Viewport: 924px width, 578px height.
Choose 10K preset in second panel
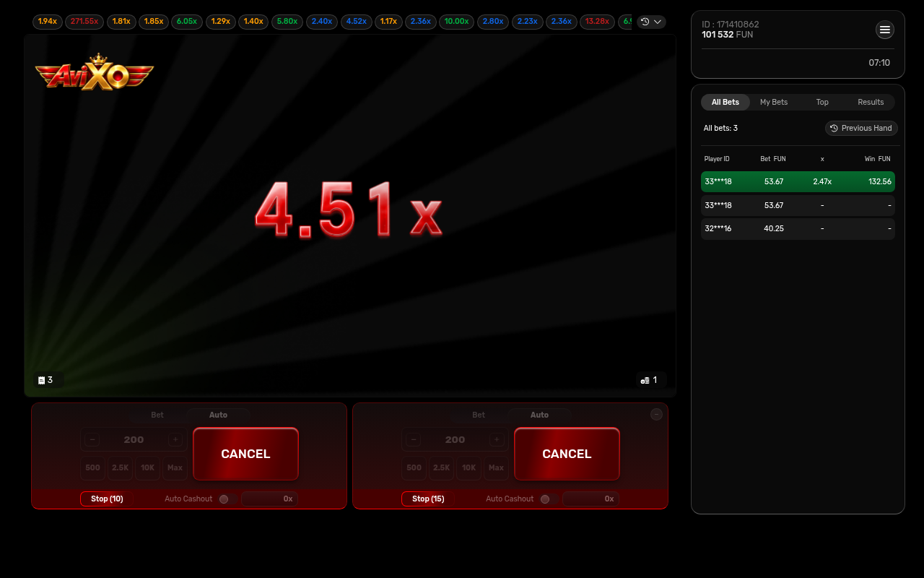tap(468, 468)
